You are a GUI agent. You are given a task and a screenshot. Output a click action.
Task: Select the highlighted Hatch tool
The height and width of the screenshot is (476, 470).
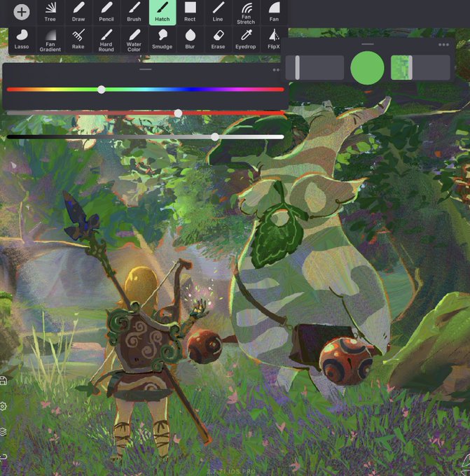(163, 12)
